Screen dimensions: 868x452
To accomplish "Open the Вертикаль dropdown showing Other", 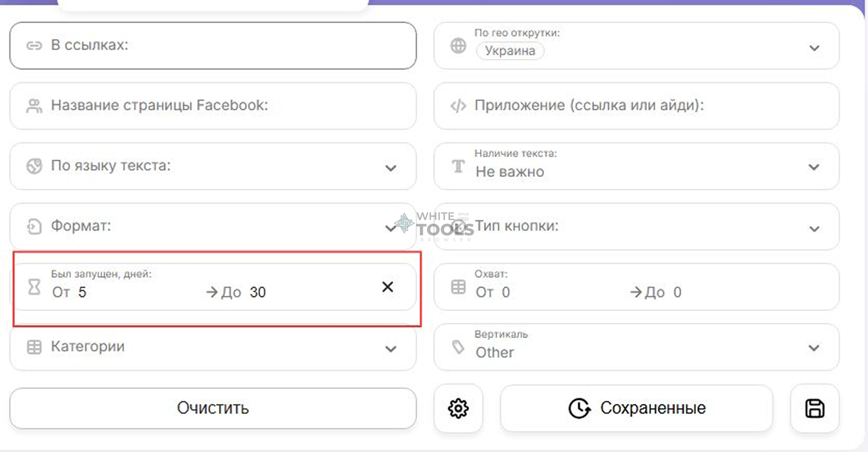I will 814,348.
